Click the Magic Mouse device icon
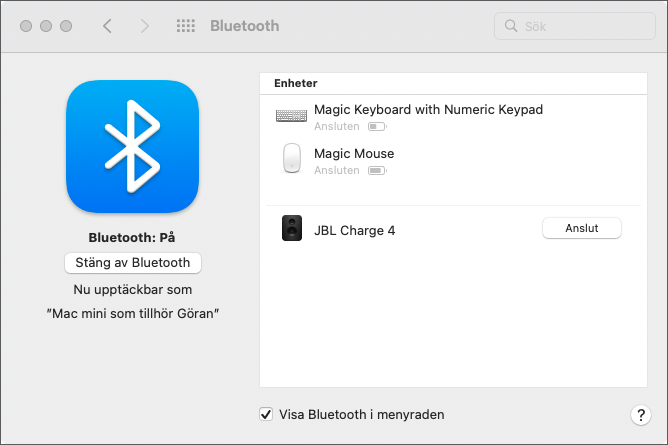This screenshot has height=445, width=668. pos(292,159)
